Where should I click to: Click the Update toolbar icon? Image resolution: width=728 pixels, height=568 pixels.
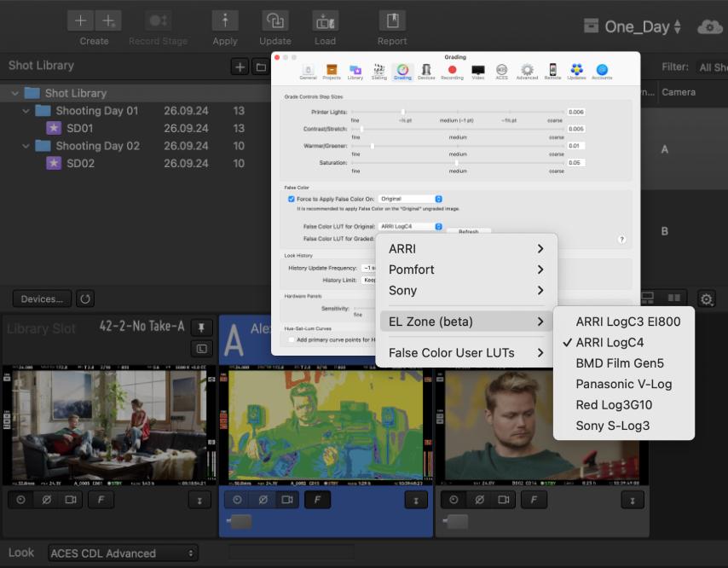[274, 21]
